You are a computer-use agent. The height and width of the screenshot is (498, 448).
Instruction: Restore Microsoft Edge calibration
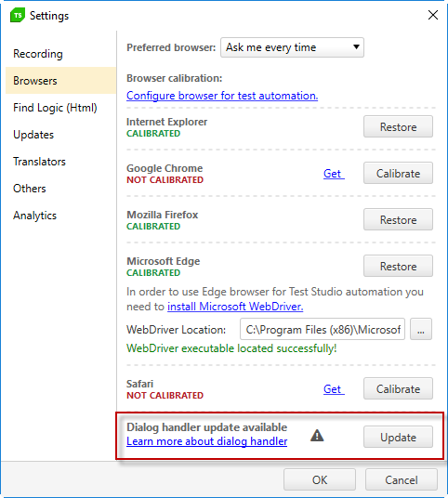pyautogui.click(x=398, y=266)
